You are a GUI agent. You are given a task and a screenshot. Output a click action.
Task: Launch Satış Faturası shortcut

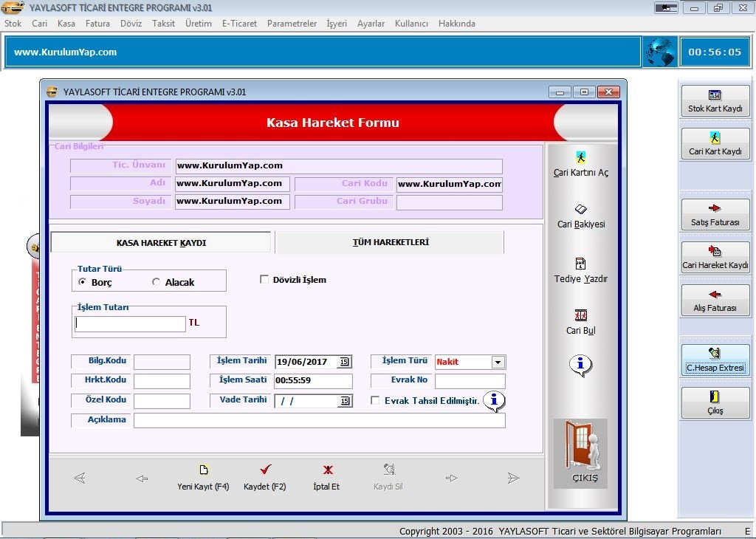pos(715,215)
